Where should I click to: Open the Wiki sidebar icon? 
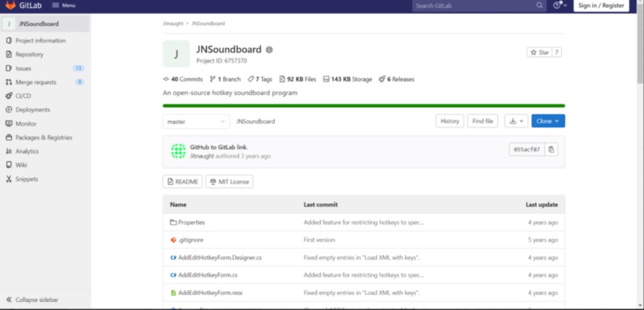click(x=9, y=165)
